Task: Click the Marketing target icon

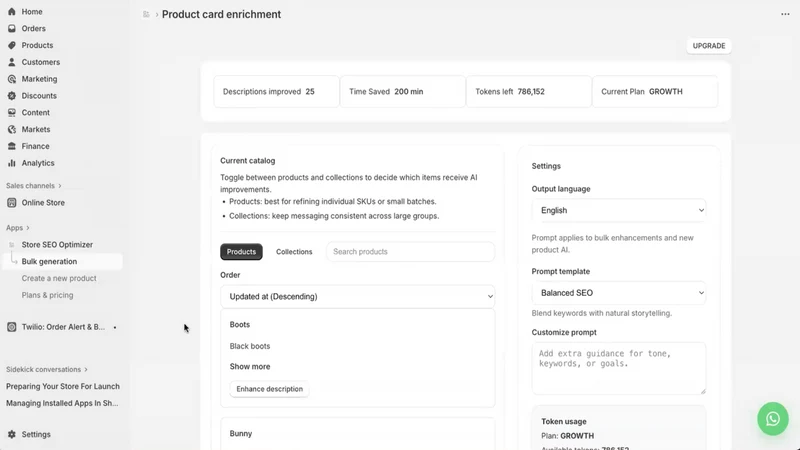Action: point(12,79)
